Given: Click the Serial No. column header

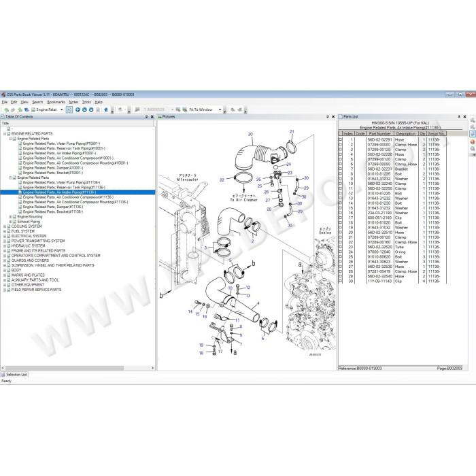Looking at the screenshot, I should (437, 133).
